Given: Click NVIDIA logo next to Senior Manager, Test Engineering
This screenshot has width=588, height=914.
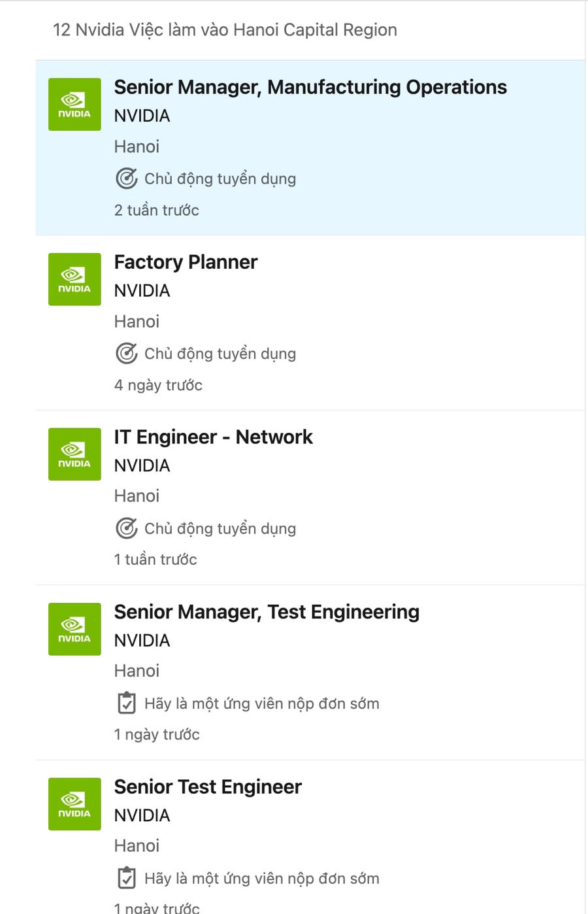Looking at the screenshot, I should (x=74, y=629).
